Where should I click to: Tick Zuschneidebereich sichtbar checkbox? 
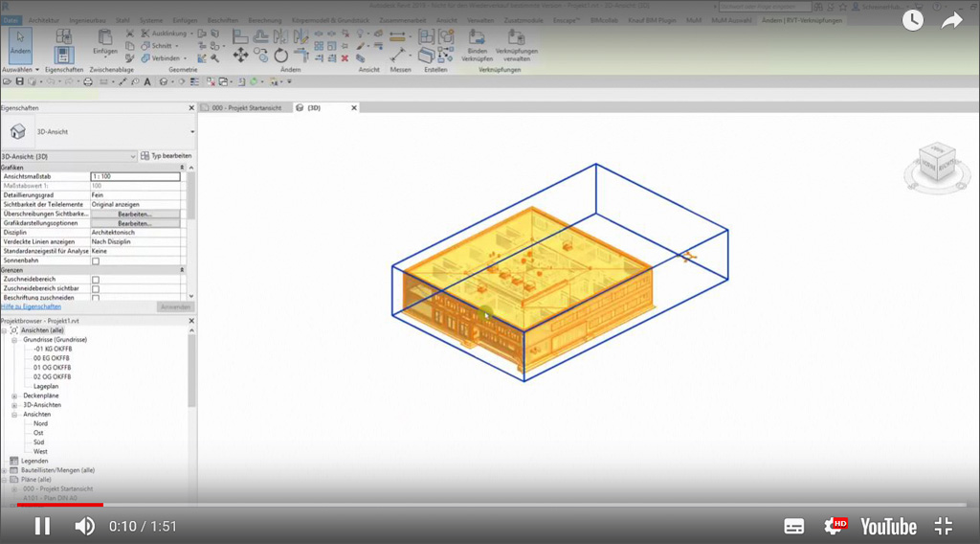coord(96,288)
